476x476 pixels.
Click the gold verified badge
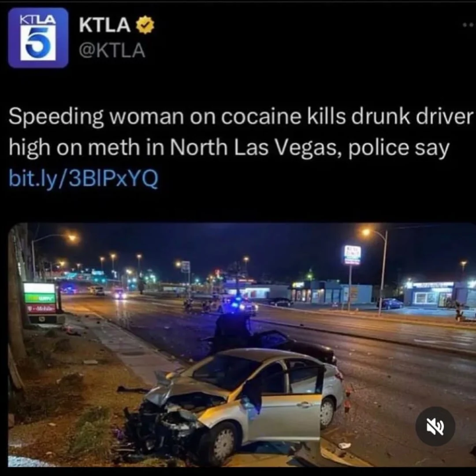[x=145, y=25]
